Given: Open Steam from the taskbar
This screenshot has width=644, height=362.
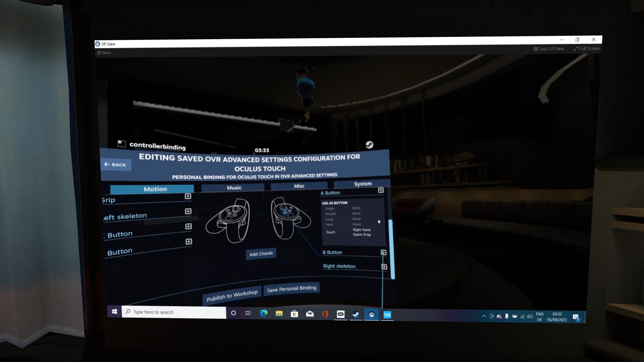Looking at the screenshot, I should tap(356, 314).
